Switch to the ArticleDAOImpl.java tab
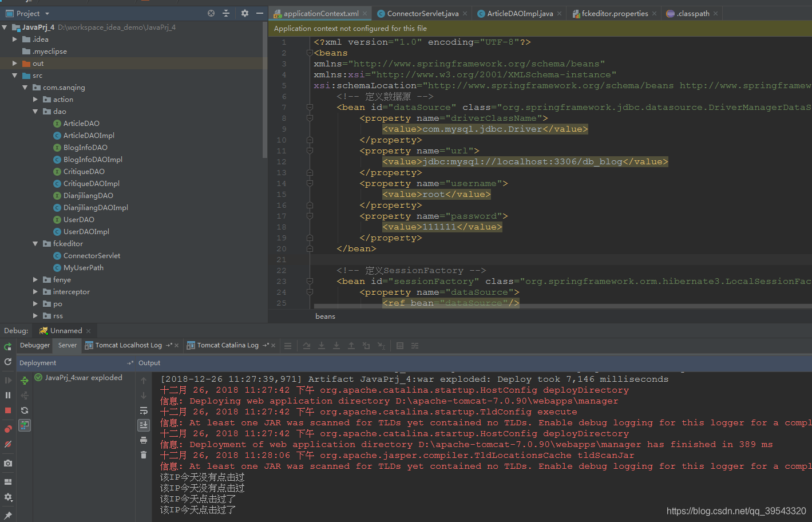Image resolution: width=812 pixels, height=522 pixels. [x=520, y=14]
